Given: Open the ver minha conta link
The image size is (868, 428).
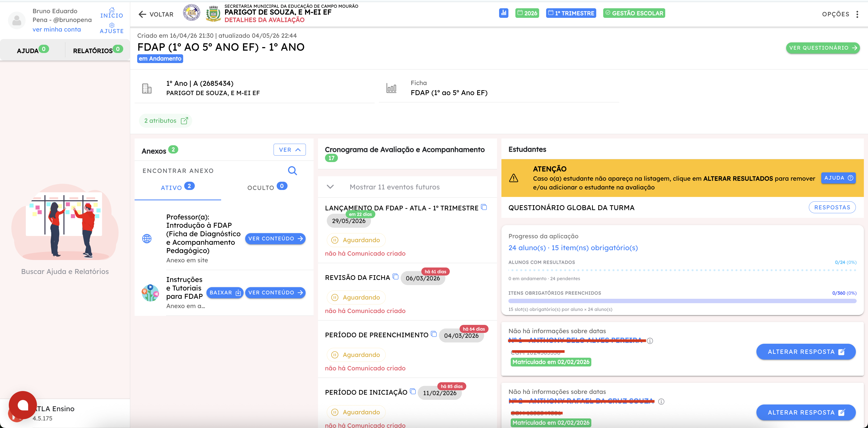Looking at the screenshot, I should (x=57, y=29).
